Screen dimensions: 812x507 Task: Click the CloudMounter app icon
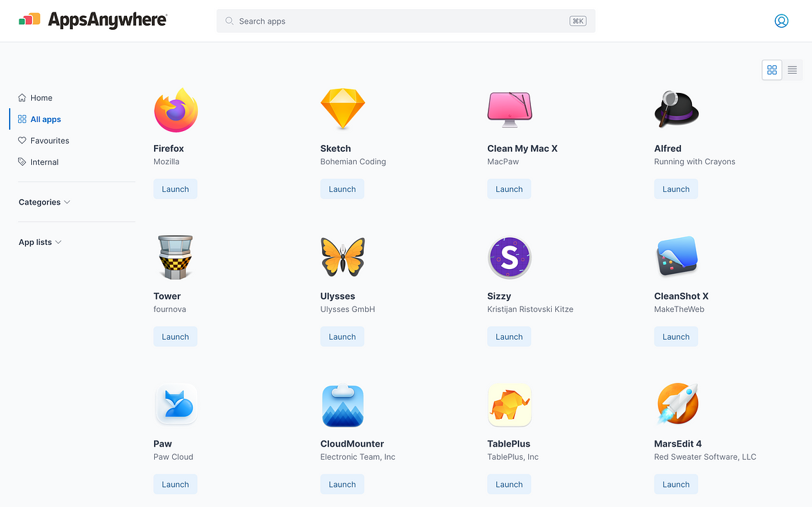(343, 405)
